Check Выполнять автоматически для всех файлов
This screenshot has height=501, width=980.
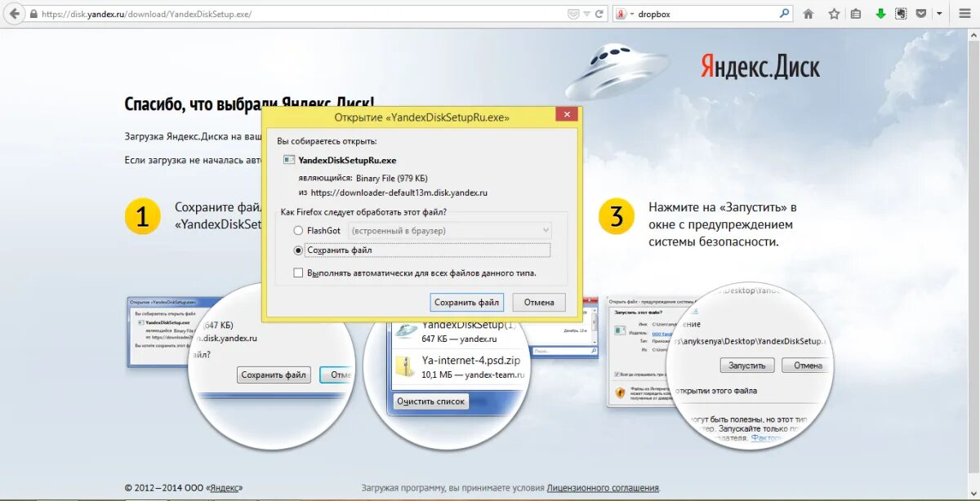tap(299, 273)
